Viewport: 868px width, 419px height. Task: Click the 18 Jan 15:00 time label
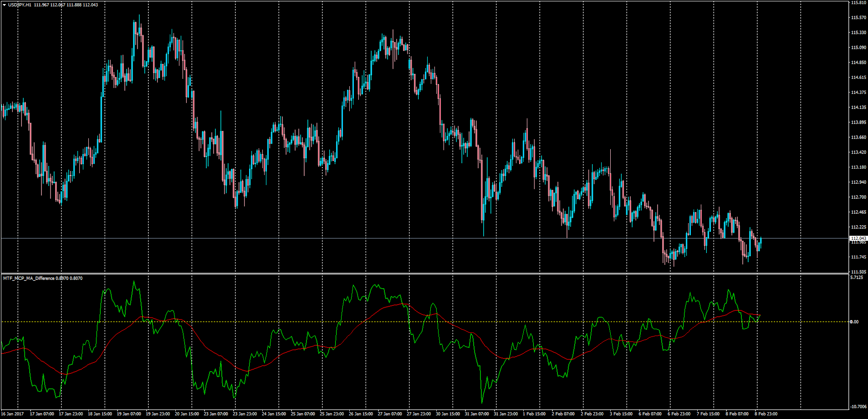[x=100, y=414]
